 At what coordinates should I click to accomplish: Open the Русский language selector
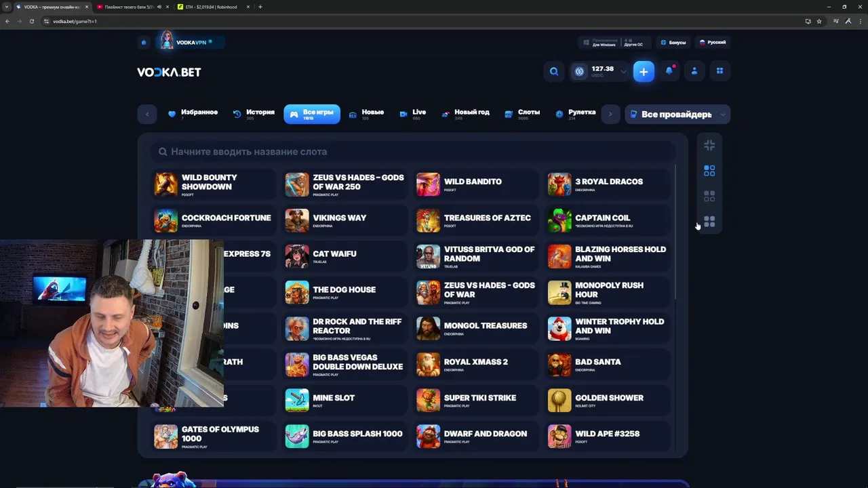click(x=713, y=42)
